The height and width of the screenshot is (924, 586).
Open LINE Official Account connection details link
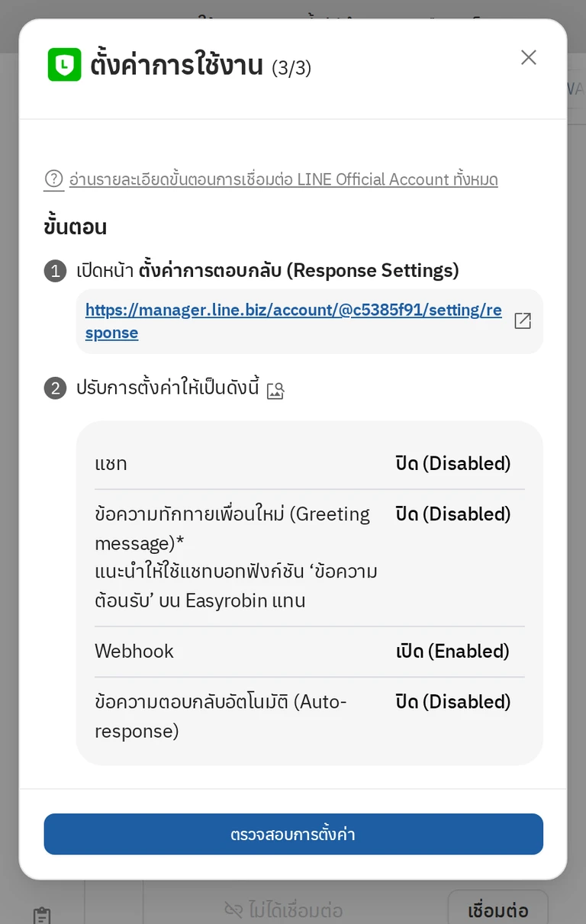[x=283, y=179]
